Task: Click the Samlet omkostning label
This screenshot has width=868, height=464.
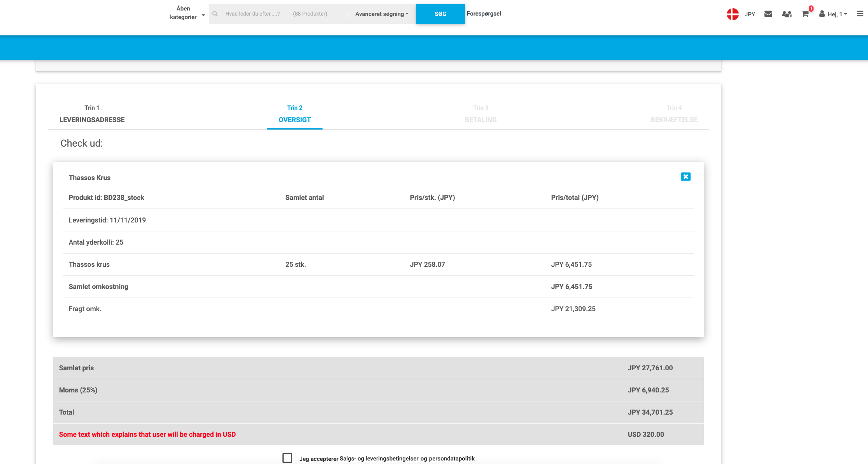Action: click(98, 287)
